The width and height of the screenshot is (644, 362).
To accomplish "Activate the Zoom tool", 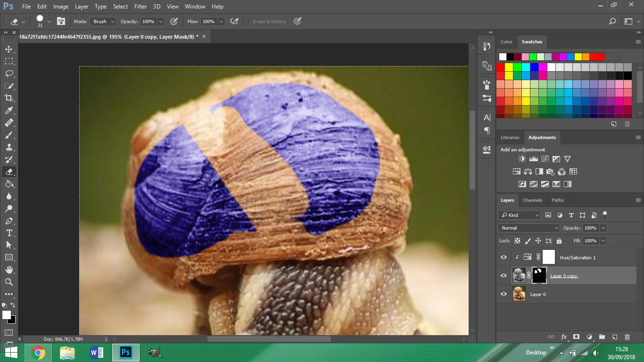I will point(9,282).
